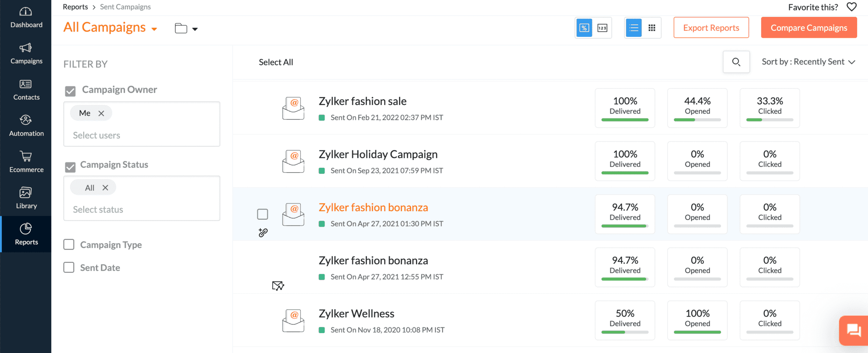Enable the Campaign Type filter
The height and width of the screenshot is (353, 868).
tap(69, 245)
